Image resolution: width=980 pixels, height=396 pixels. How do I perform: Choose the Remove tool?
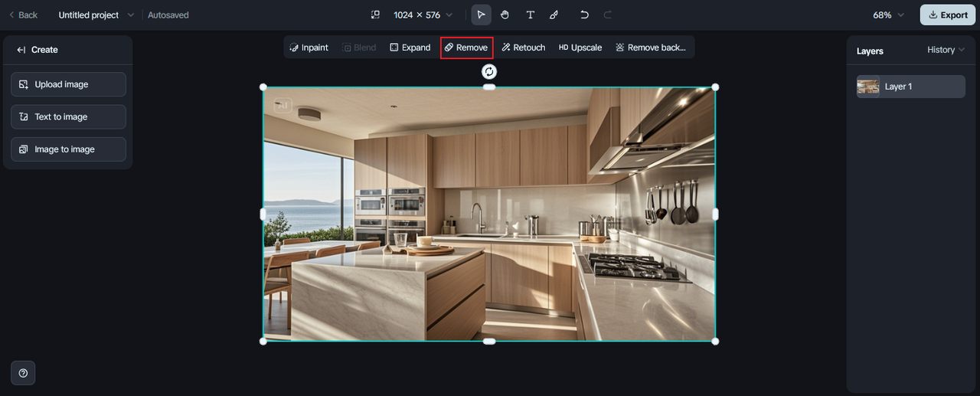coord(466,47)
